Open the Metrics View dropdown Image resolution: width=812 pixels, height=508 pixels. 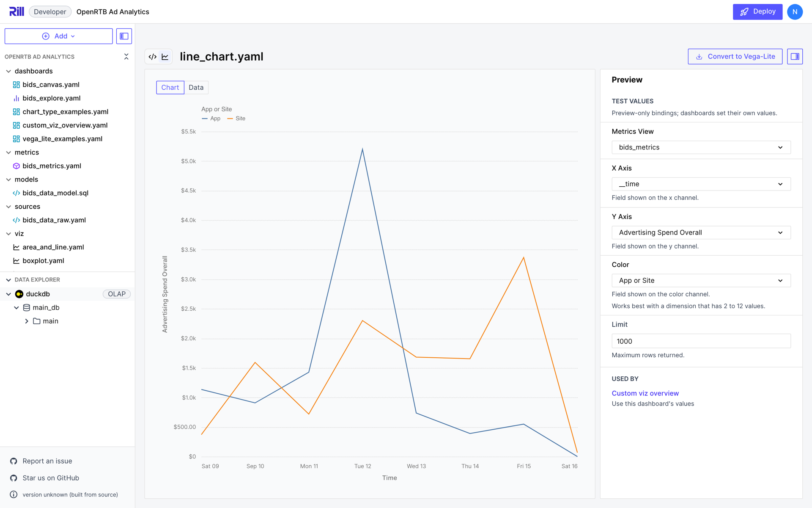pos(701,147)
